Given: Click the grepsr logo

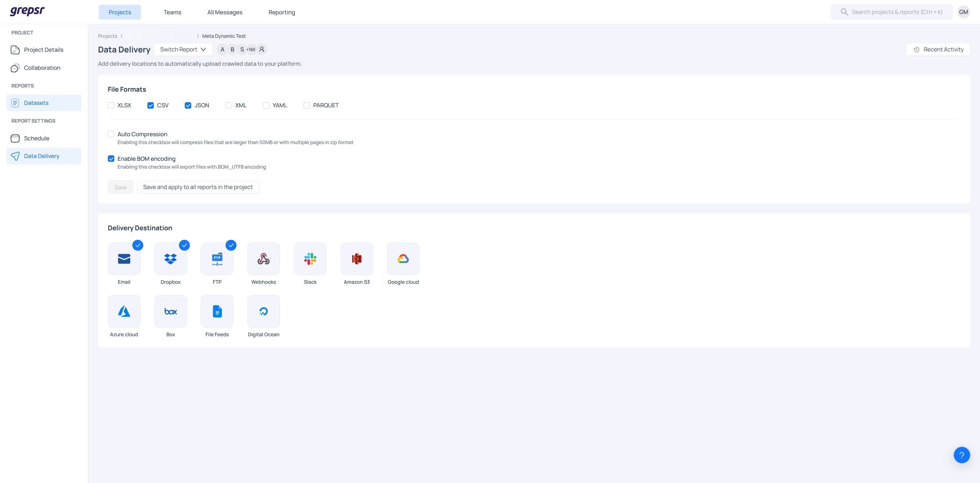Looking at the screenshot, I should (x=27, y=11).
